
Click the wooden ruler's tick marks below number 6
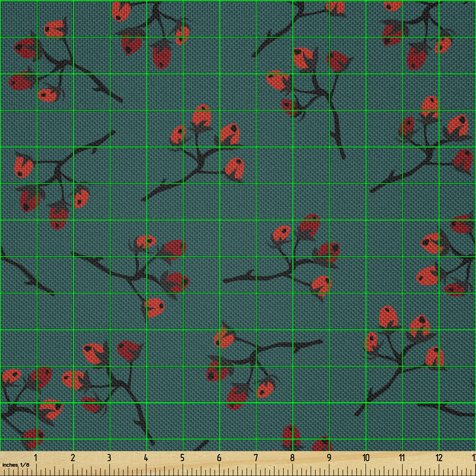219,470
